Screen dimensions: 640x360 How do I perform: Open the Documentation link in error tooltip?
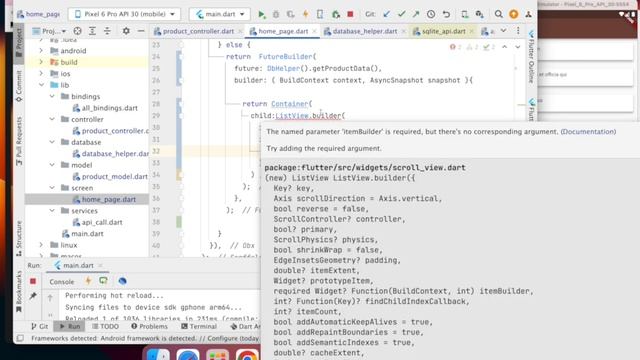(588, 131)
